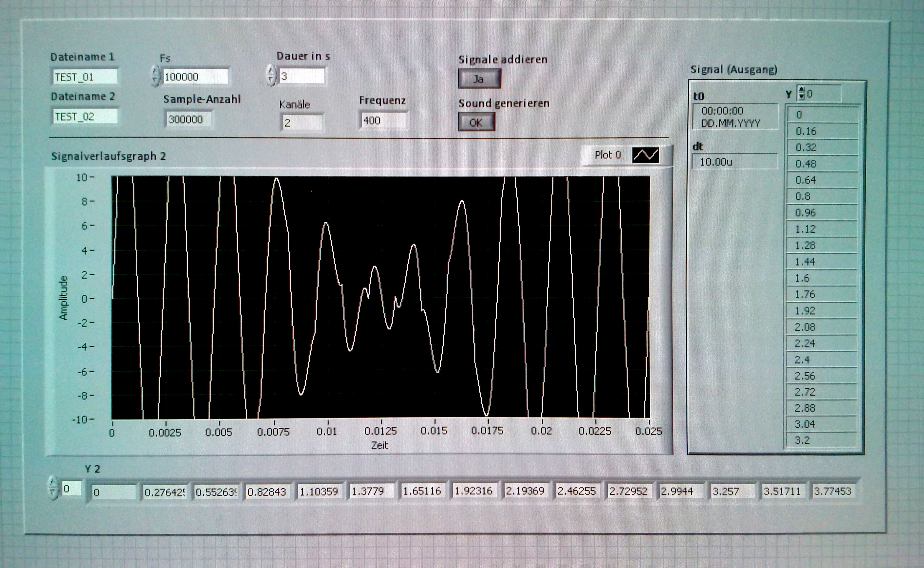Click the Kanäle indicator showing 2
The image size is (924, 568).
click(302, 123)
